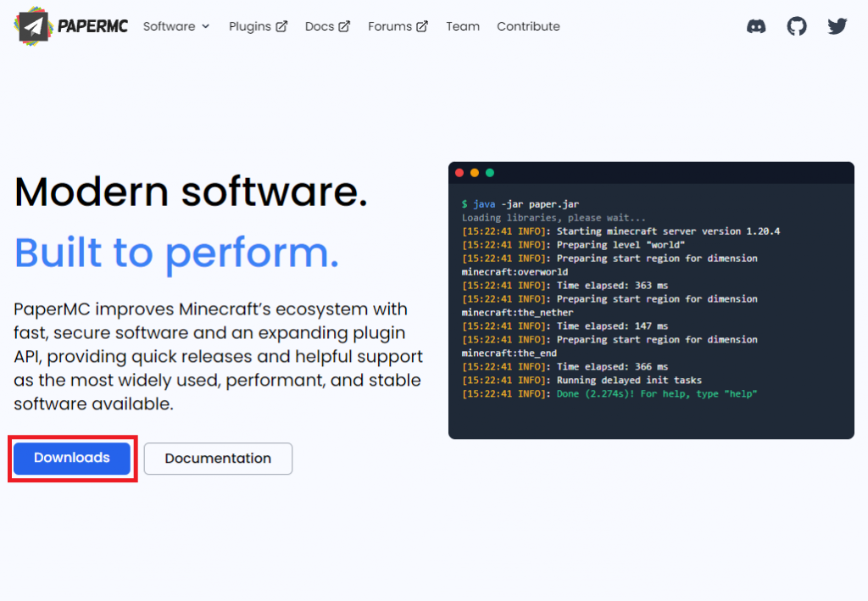
Task: Click the green dot on the terminal window
Action: click(490, 173)
